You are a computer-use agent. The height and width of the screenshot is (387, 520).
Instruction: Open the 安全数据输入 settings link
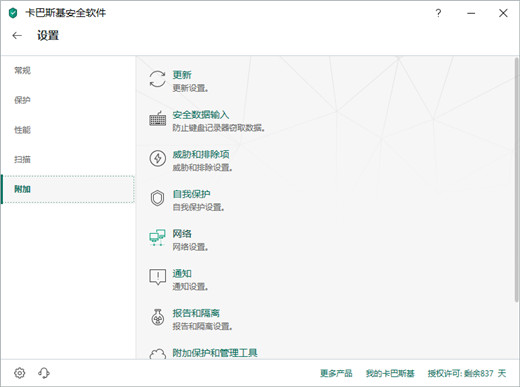[201, 115]
